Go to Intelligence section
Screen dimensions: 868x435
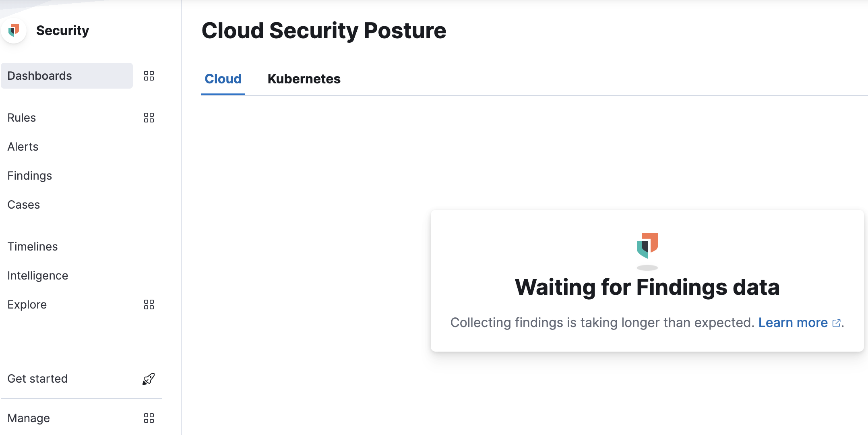pyautogui.click(x=38, y=275)
